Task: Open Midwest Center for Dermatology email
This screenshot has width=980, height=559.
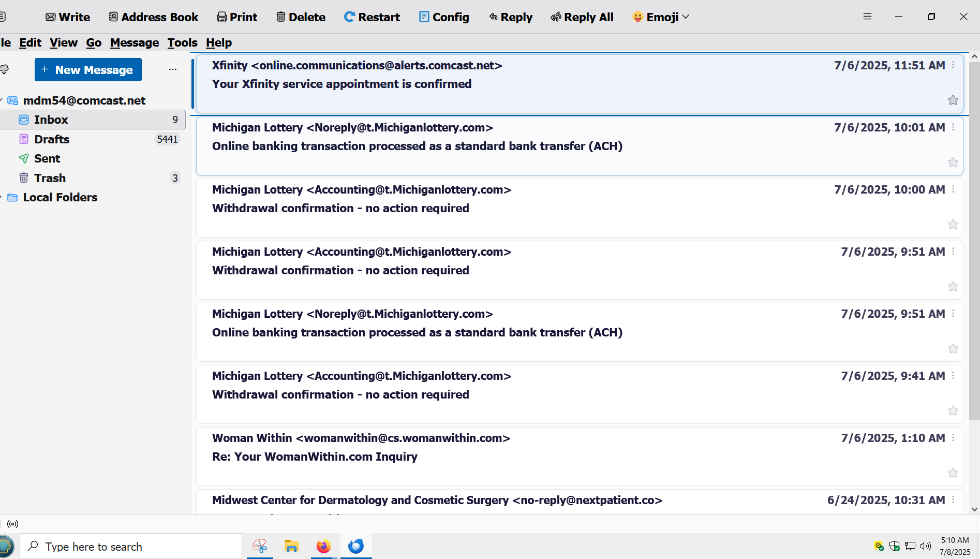Action: (580, 502)
